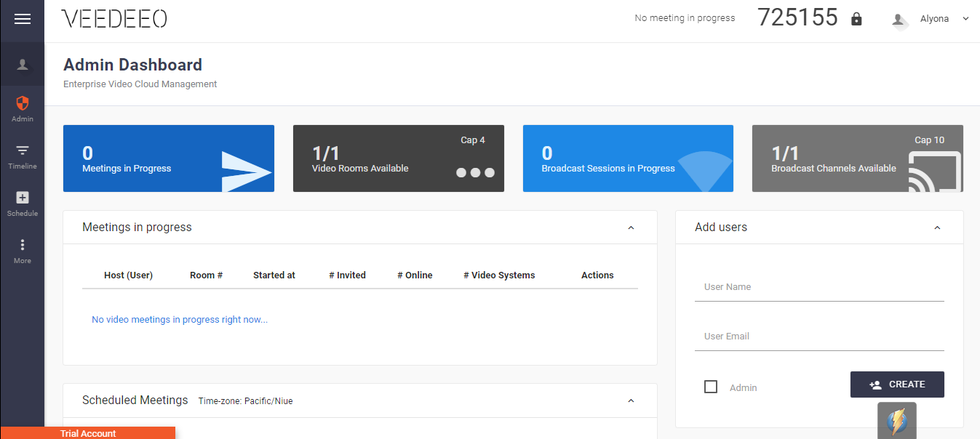Click the User Name input field
The height and width of the screenshot is (439, 980).
(819, 287)
